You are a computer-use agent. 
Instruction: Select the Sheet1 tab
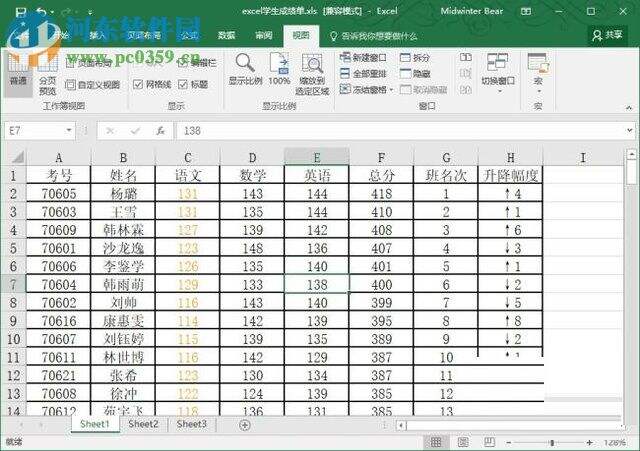click(x=95, y=424)
